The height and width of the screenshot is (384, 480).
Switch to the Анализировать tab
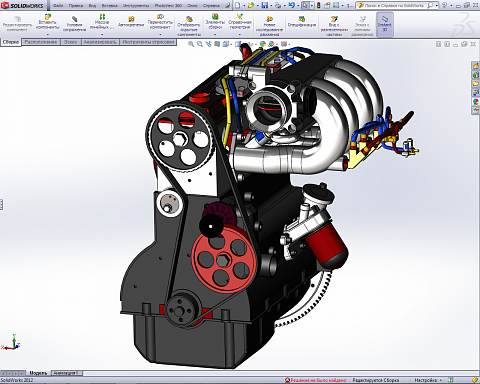[x=100, y=42]
